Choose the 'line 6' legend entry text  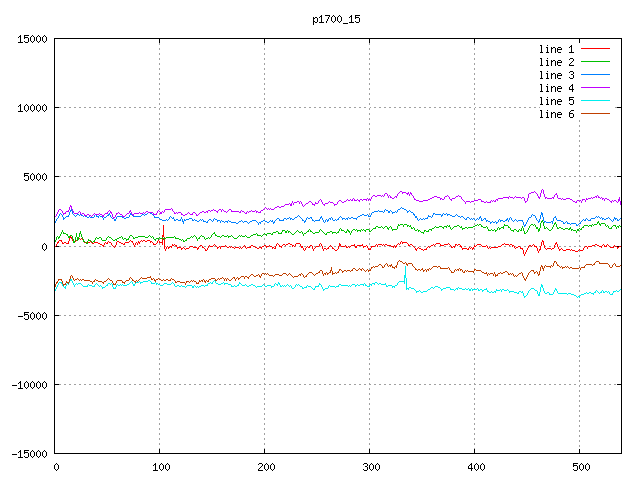pos(556,114)
